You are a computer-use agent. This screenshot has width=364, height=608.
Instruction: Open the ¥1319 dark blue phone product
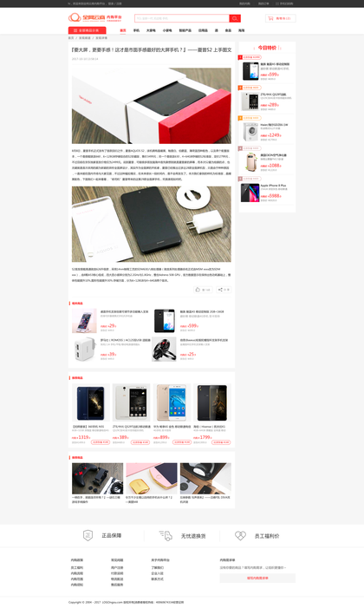91,403
